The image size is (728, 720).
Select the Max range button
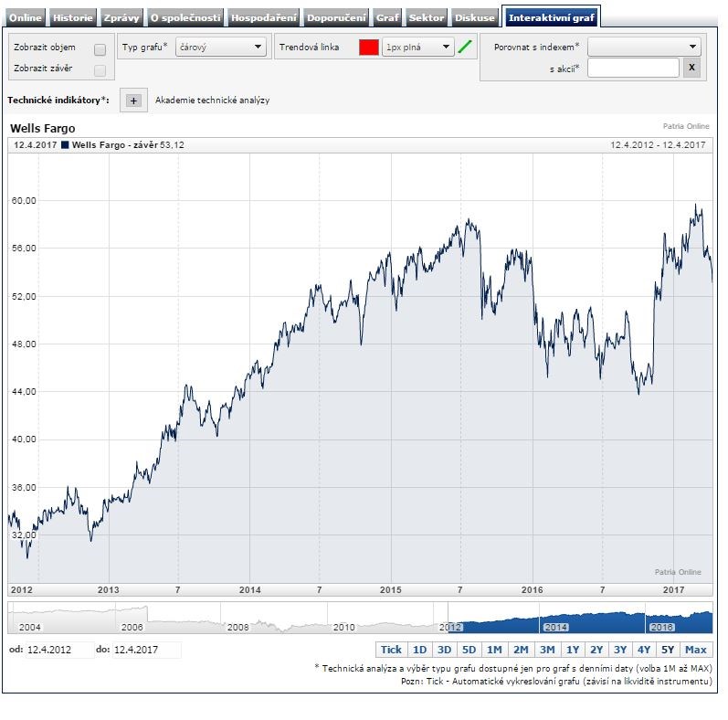[695, 650]
